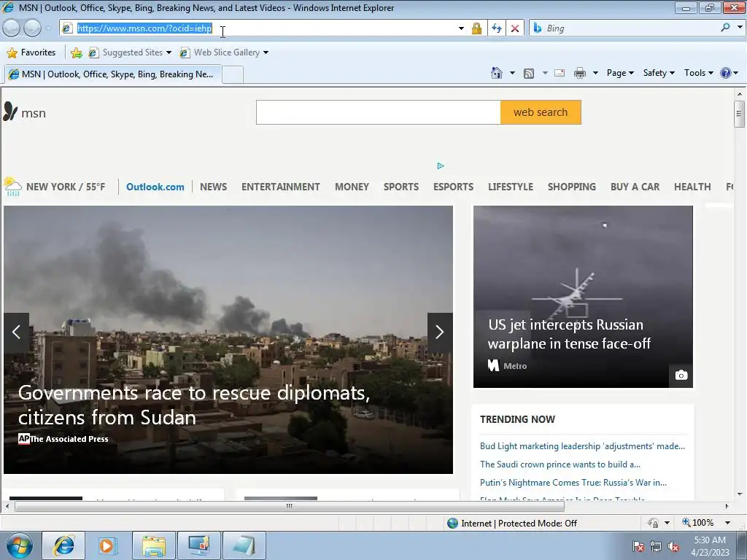Open Putin's Nightmare trending link
The width and height of the screenshot is (747, 560).
(x=573, y=483)
